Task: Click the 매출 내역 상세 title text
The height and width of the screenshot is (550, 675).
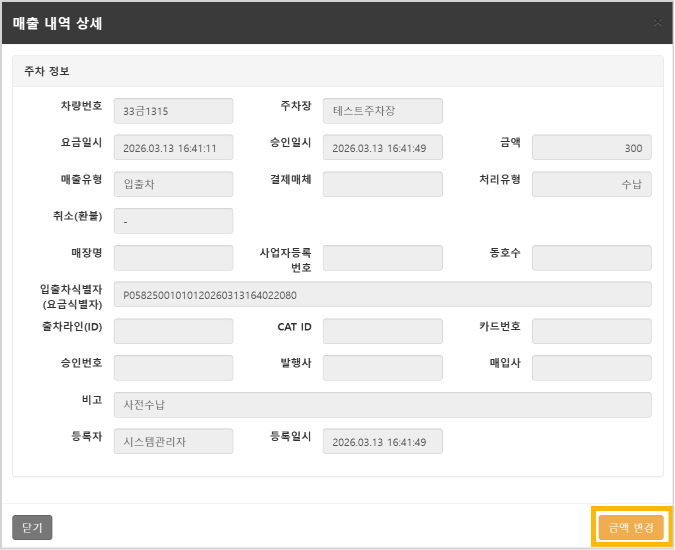Action: [x=57, y=23]
